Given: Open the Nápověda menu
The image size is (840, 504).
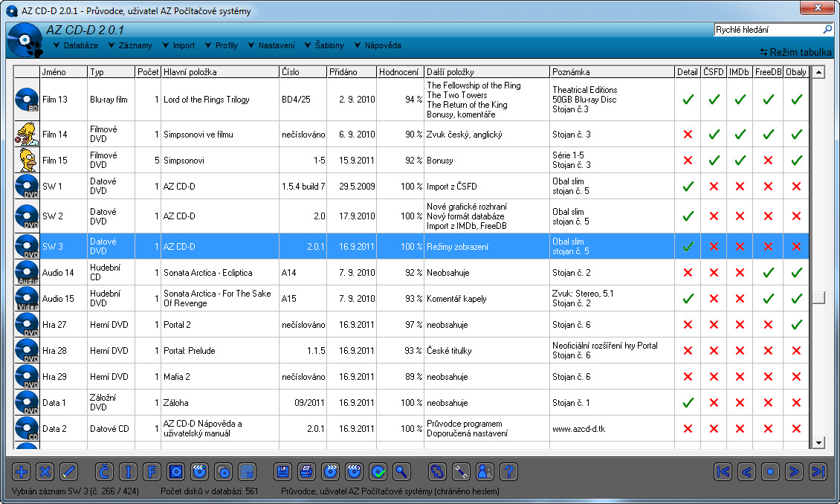Looking at the screenshot, I should tap(378, 45).
